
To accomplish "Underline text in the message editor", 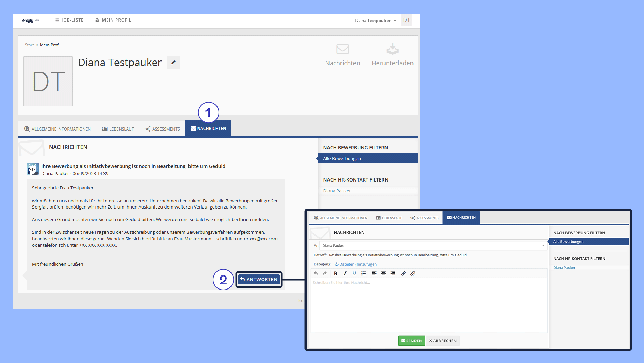I will (354, 273).
